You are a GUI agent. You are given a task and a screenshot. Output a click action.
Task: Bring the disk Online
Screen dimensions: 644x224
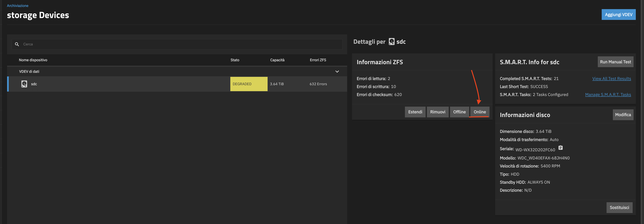pyautogui.click(x=479, y=112)
